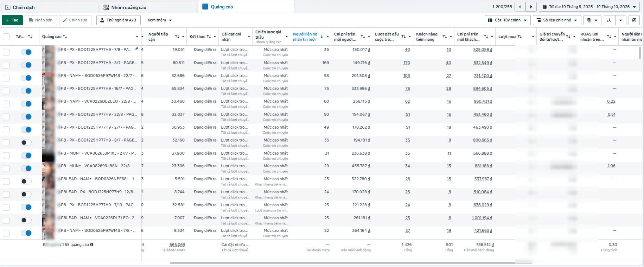Open 'Cột: Tùy chỉnh' columns dropdown
The height and width of the screenshot is (267, 644).
pos(508,20)
